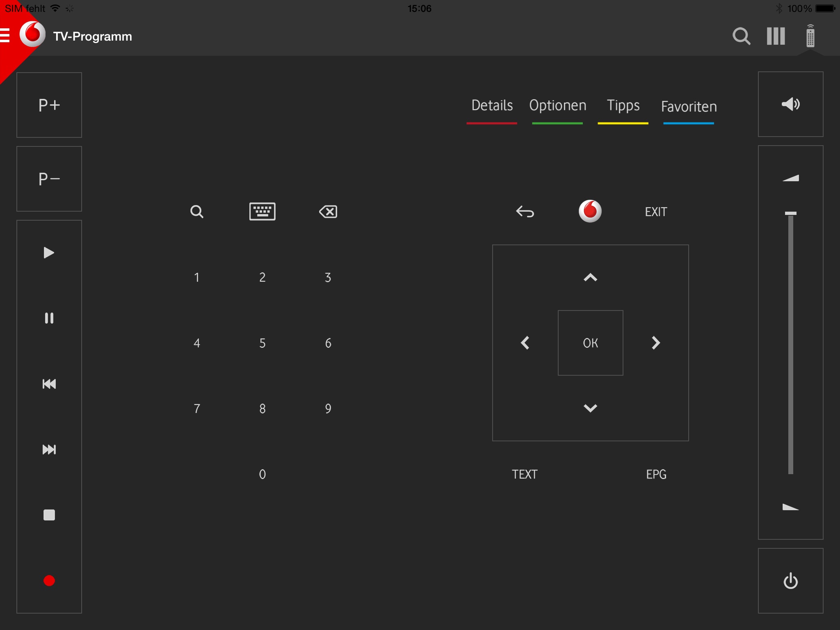Viewport: 840px width, 630px height.
Task: Open the channel columns view icon
Action: pyautogui.click(x=776, y=36)
